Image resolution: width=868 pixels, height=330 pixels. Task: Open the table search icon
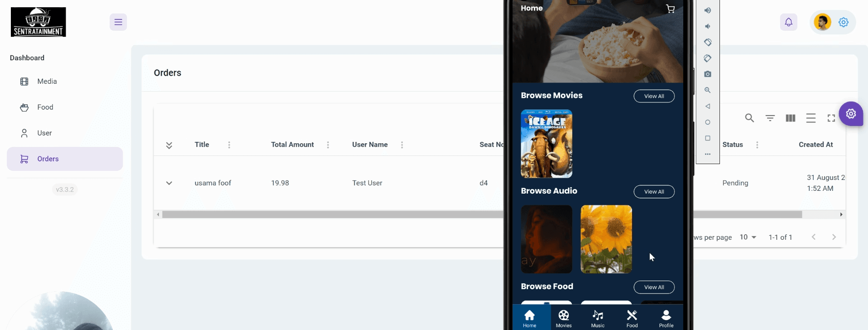tap(749, 118)
